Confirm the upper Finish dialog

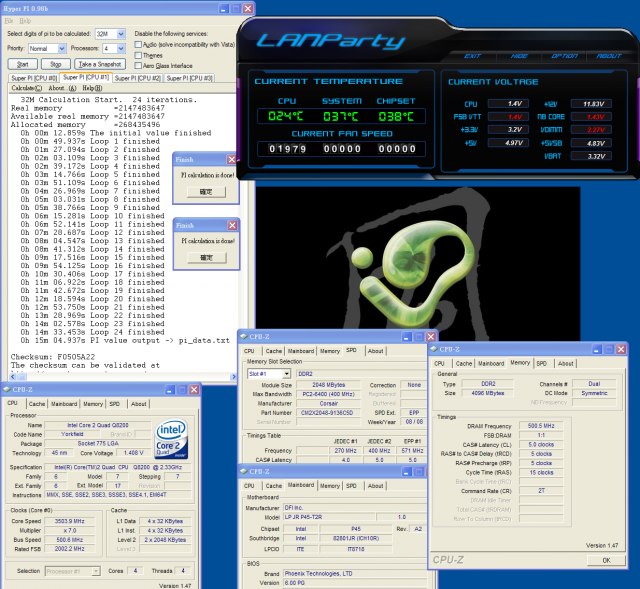(206, 192)
